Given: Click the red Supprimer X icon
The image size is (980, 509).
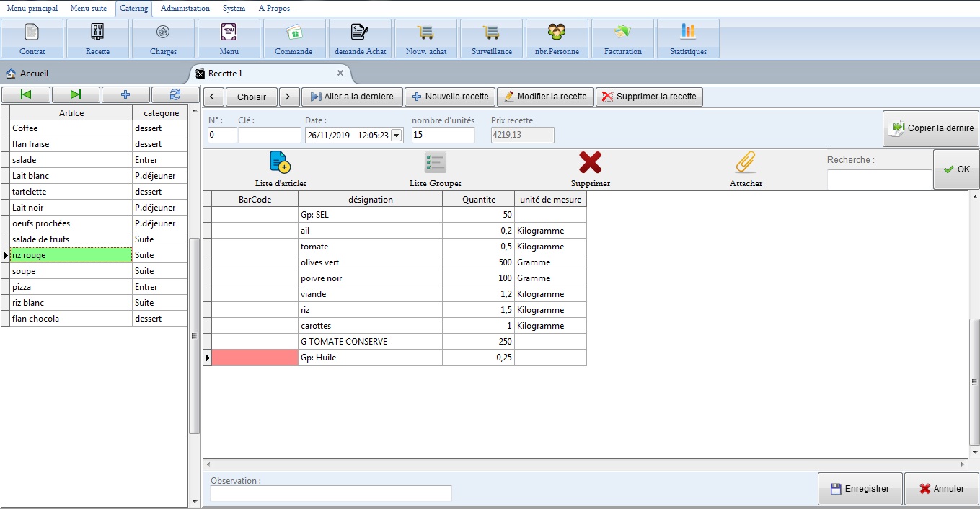Looking at the screenshot, I should tap(590, 163).
